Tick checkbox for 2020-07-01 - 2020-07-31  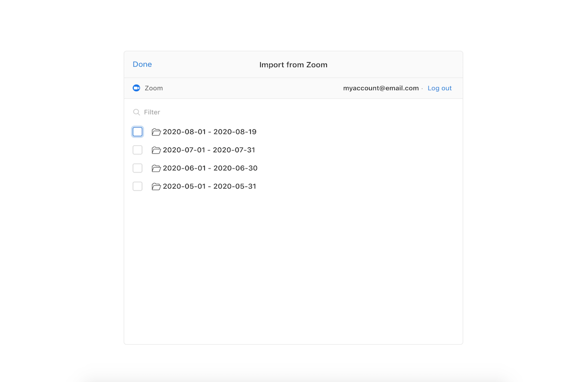[x=138, y=150]
